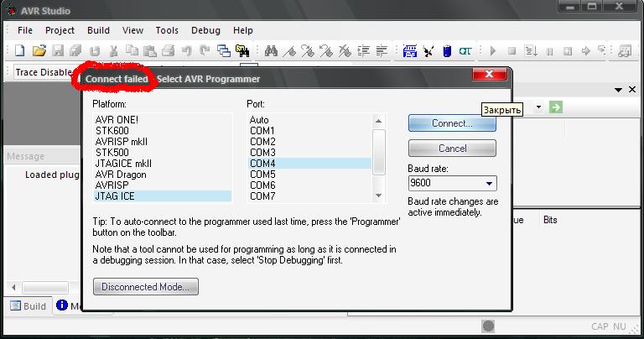Select AVRISP mkII platform
This screenshot has height=339, width=644.
[x=163, y=142]
